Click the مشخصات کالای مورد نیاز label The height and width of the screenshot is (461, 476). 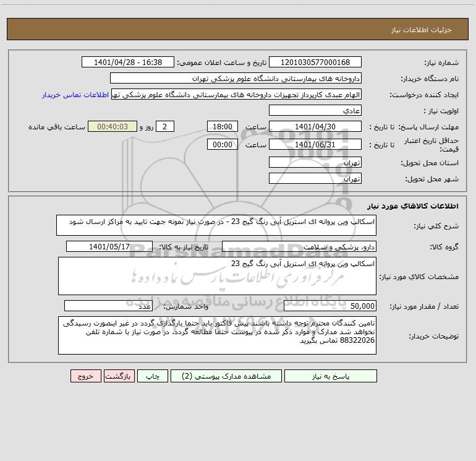point(419,277)
